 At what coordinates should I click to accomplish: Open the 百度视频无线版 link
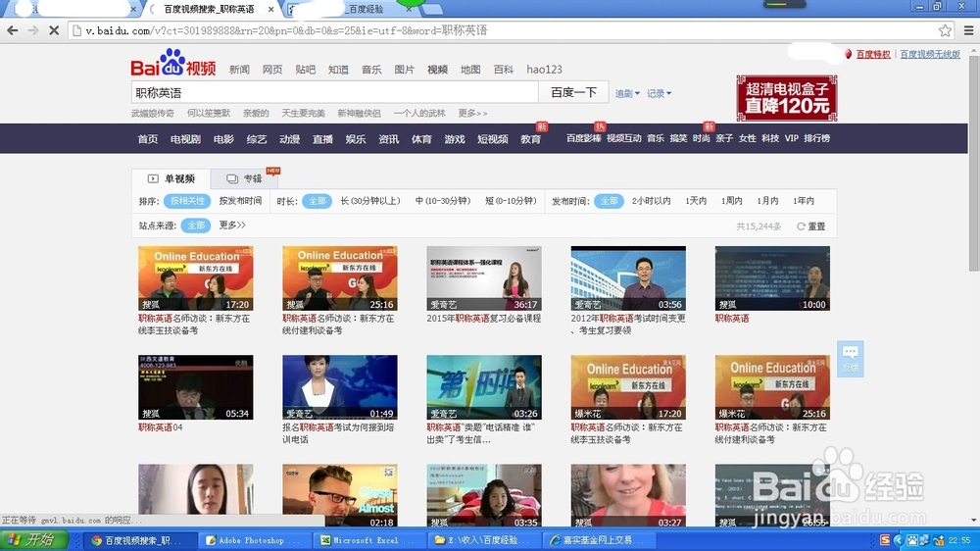click(x=930, y=54)
